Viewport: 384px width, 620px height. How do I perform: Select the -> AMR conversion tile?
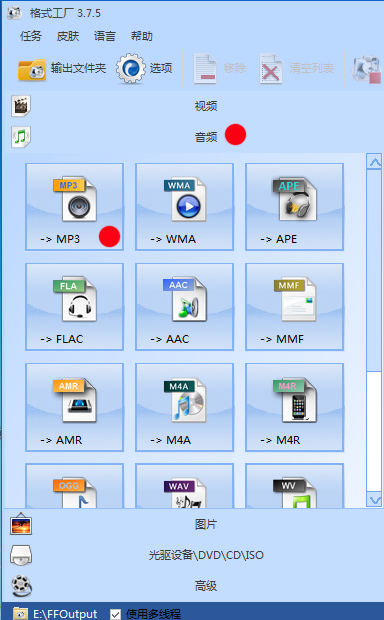click(x=75, y=407)
